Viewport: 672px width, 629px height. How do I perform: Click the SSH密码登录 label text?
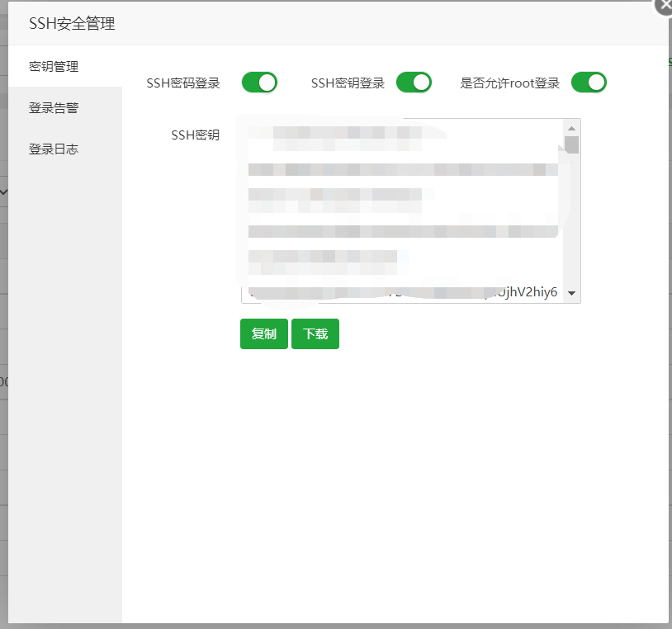coord(183,83)
